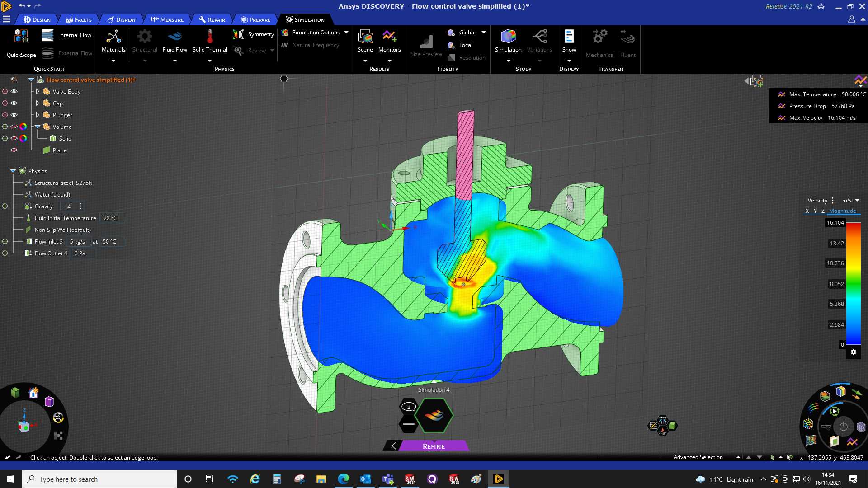Open the QuickScope tool

(x=21, y=43)
